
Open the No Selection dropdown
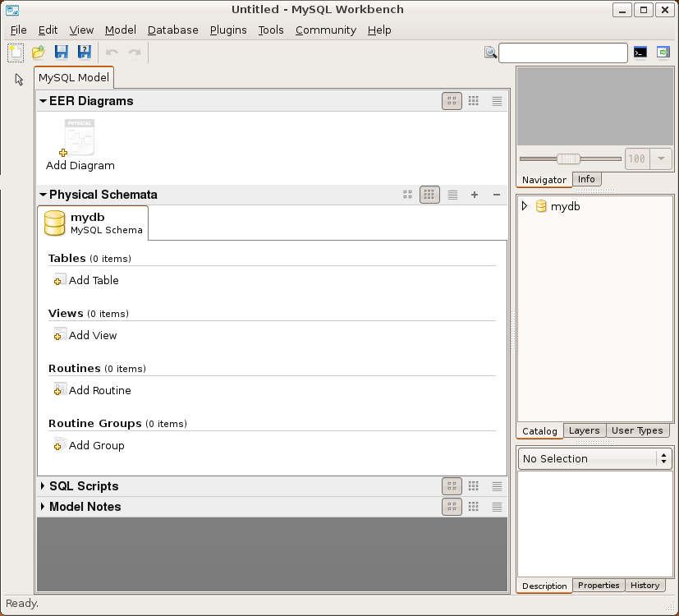595,458
